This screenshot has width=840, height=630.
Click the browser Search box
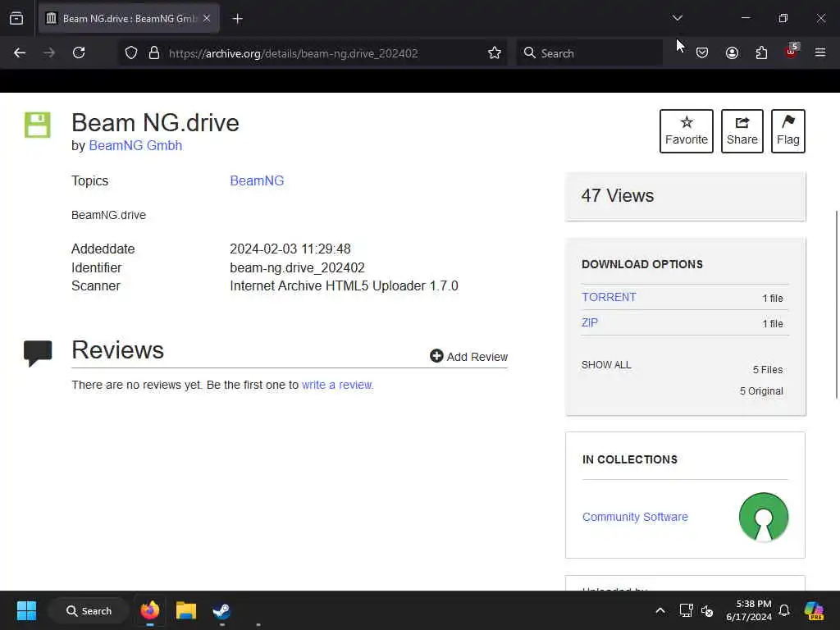590,53
